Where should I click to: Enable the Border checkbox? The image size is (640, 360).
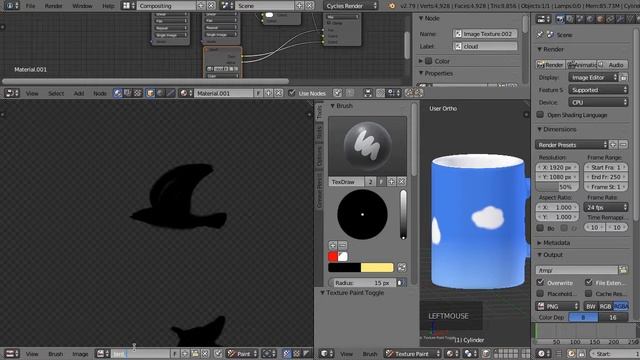pyautogui.click(x=540, y=228)
